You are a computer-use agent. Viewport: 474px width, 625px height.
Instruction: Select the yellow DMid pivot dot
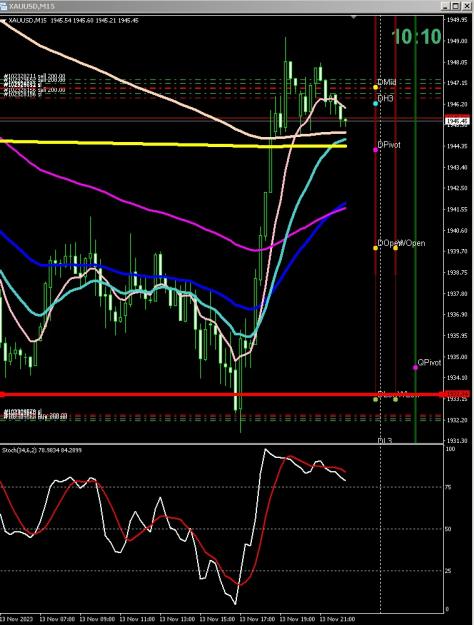click(x=376, y=87)
